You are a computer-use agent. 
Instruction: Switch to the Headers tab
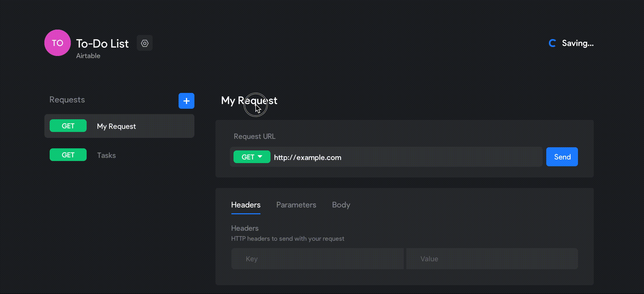tap(246, 205)
